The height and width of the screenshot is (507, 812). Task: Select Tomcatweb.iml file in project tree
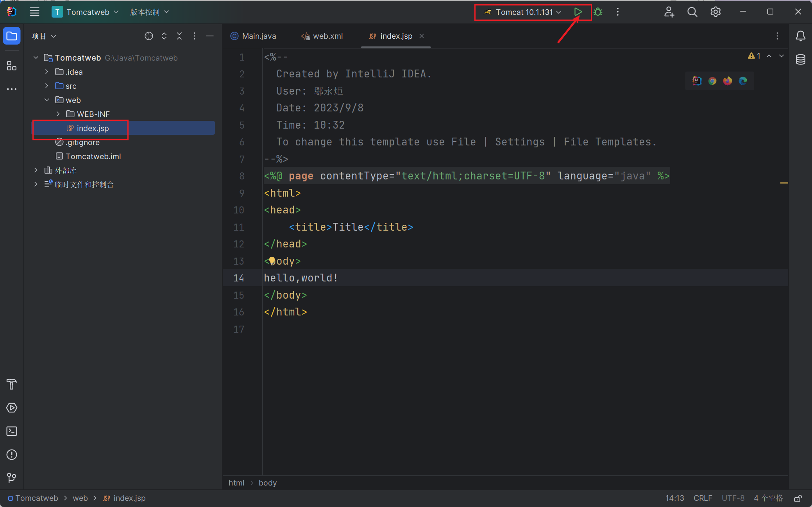(x=93, y=156)
